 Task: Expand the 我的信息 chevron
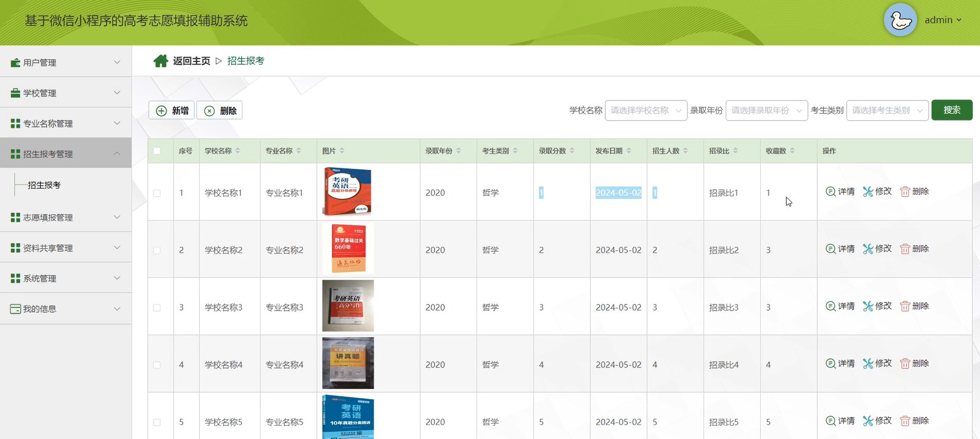[x=117, y=309]
